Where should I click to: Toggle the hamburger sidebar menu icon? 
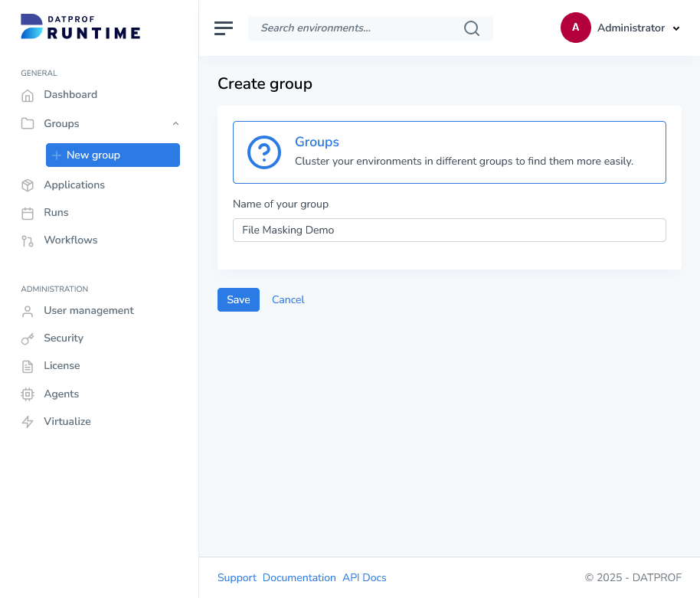point(224,28)
